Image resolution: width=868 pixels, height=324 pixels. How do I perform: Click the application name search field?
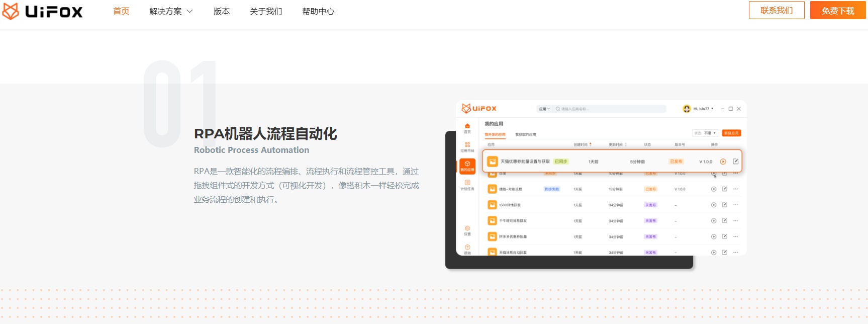pos(611,109)
